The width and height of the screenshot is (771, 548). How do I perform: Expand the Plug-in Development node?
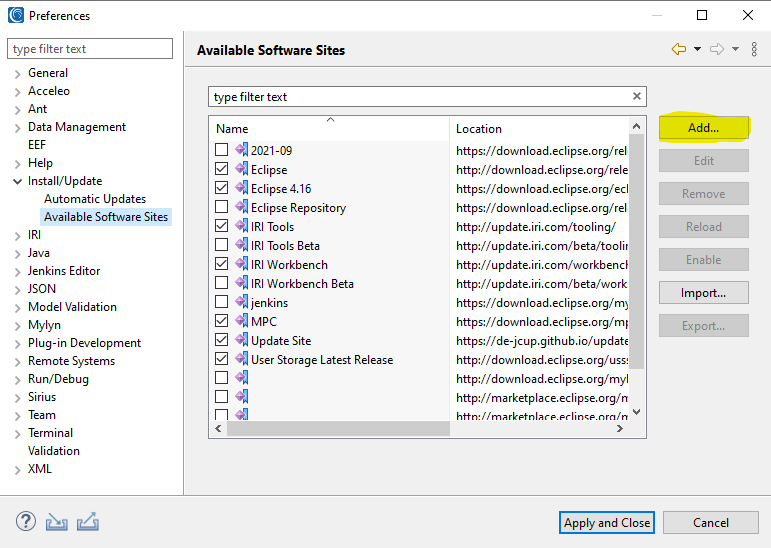pyautogui.click(x=18, y=344)
